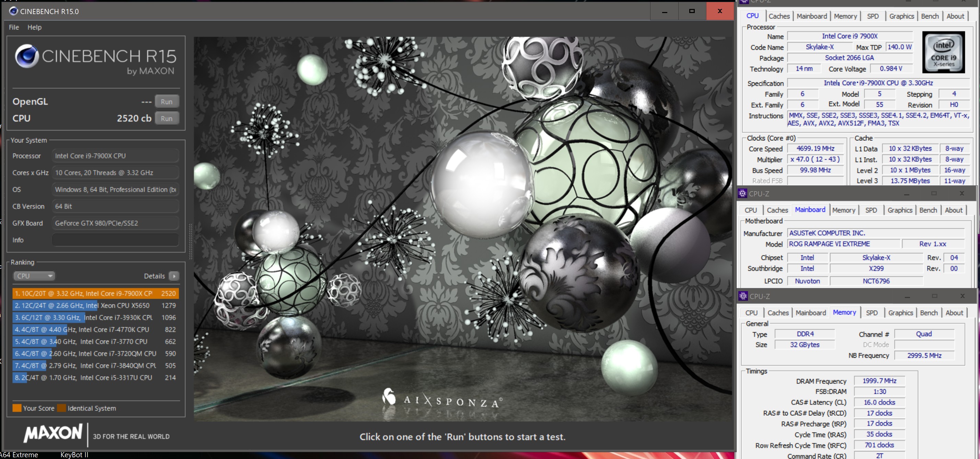The width and height of the screenshot is (980, 459).
Task: Click the Cinebench R15 sphere logo
Action: (x=27, y=56)
